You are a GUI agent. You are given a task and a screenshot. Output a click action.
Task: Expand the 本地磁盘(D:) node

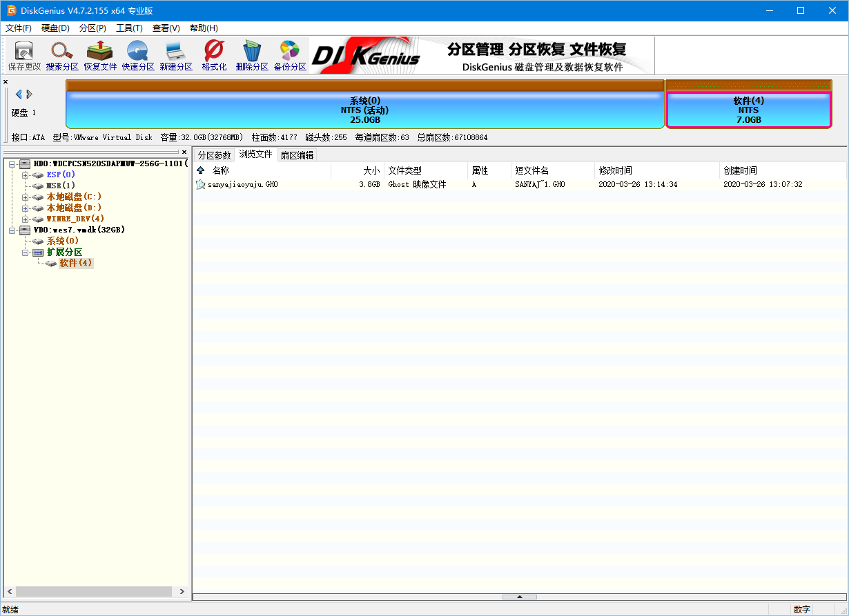coord(25,208)
